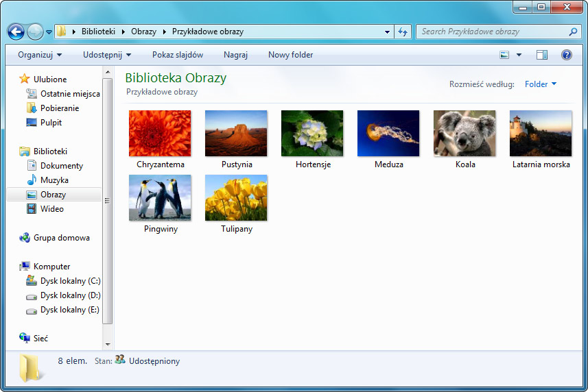Open the address bar history dropdown
Viewport: 588px width, 392px height.
click(387, 32)
